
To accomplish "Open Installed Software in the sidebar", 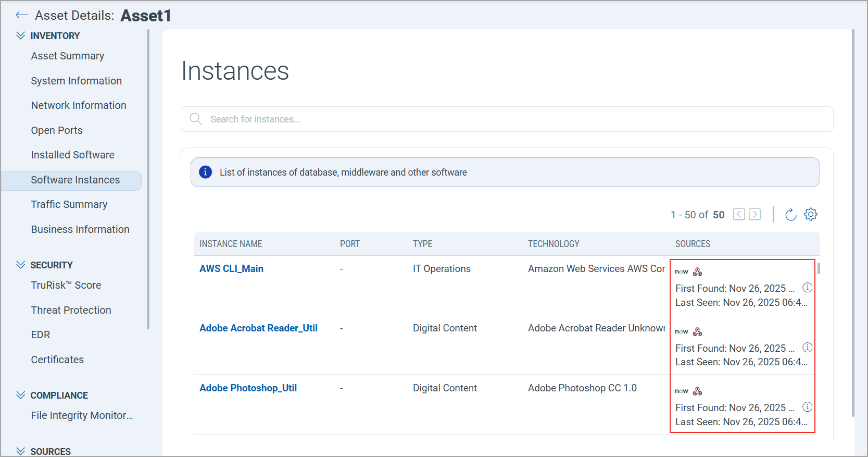I will [72, 155].
